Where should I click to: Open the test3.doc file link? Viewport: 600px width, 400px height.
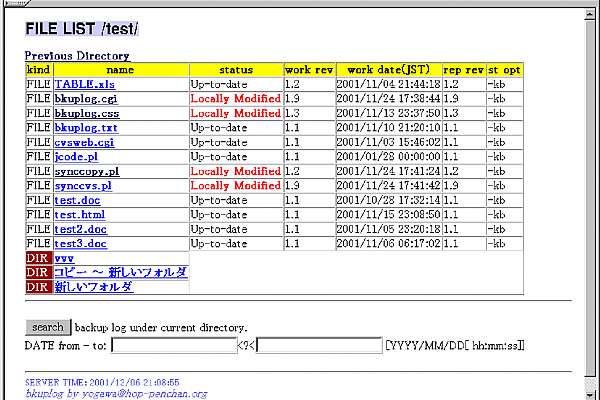coord(80,244)
